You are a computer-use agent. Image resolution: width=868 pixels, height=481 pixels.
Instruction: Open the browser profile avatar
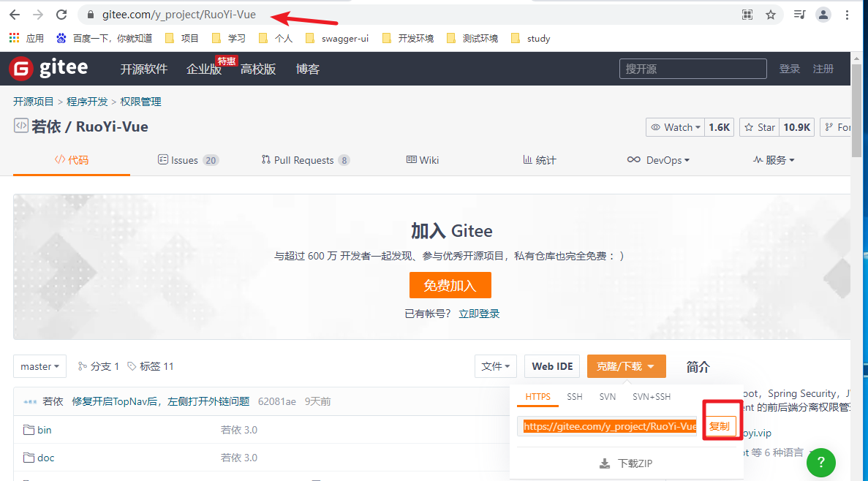(x=823, y=15)
